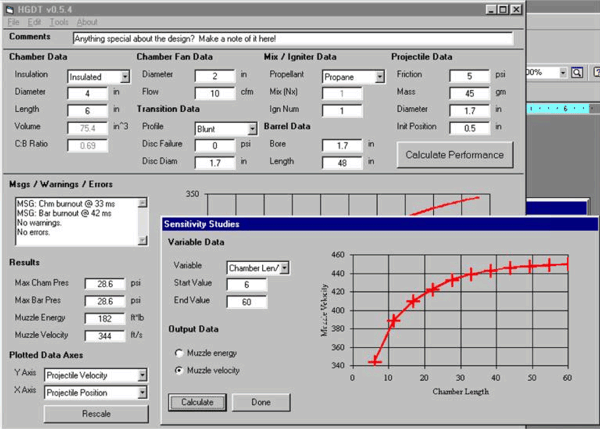Click the help question mark icon

click(x=593, y=73)
